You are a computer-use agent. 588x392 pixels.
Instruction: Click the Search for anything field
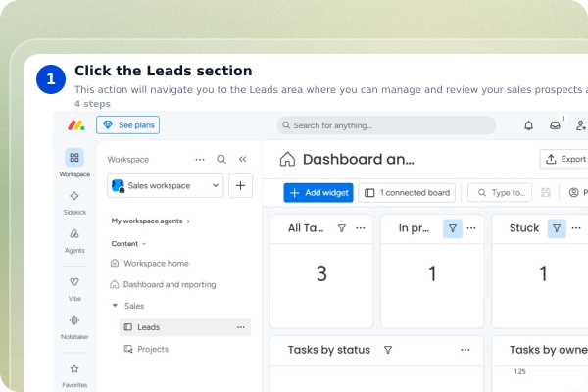pos(386,125)
